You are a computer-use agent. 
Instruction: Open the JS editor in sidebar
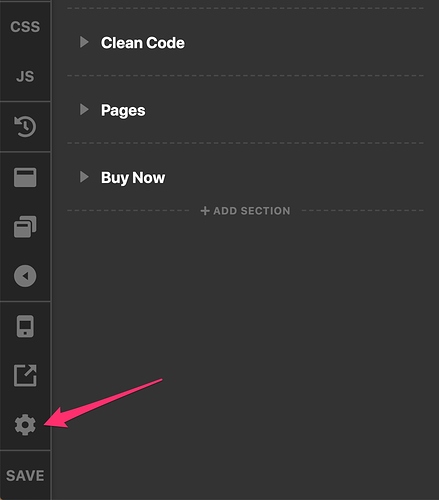[x=25, y=77]
